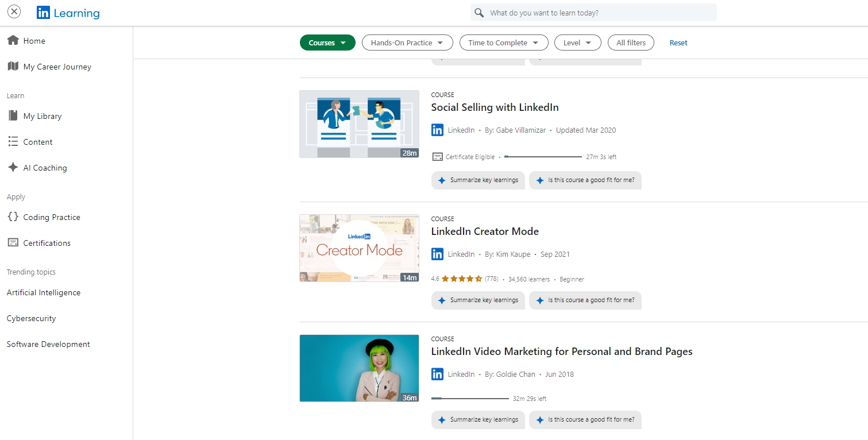Click the LinkedIn Learning logo
Screen dimensions: 868x440
tap(68, 11)
